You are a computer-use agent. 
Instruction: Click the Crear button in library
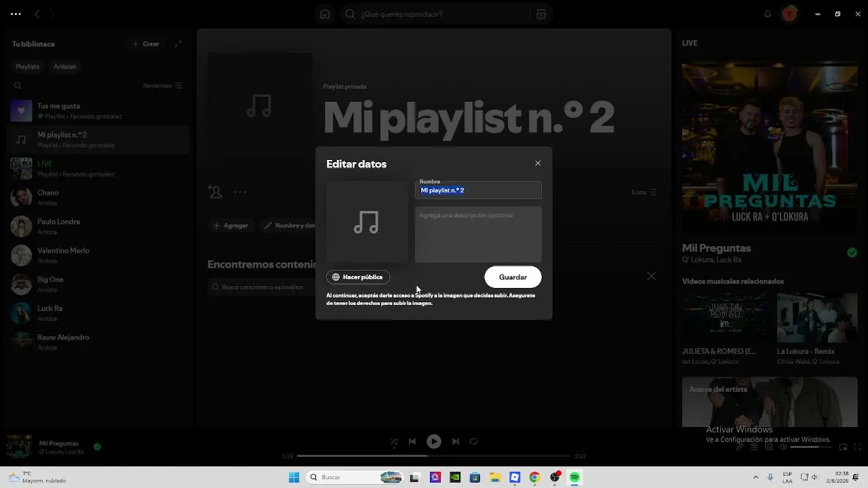pyautogui.click(x=146, y=44)
